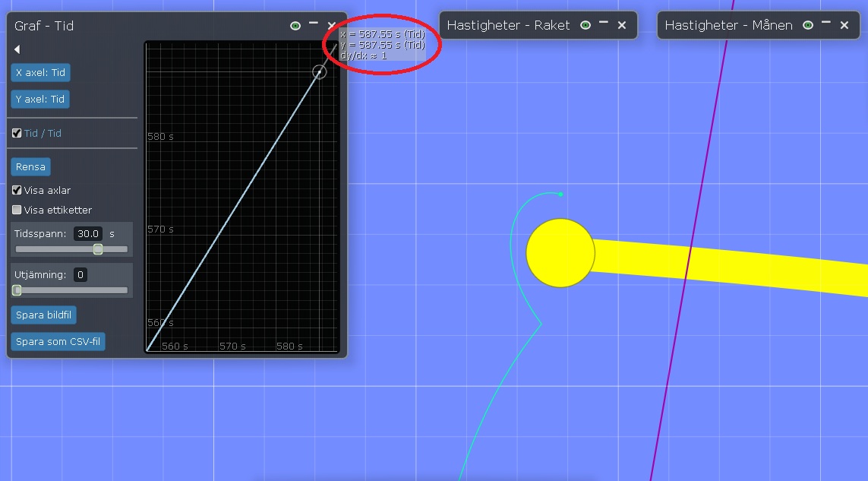This screenshot has height=481, width=868.
Task: Click the Tidsspann slider handle
Action: tap(98, 249)
